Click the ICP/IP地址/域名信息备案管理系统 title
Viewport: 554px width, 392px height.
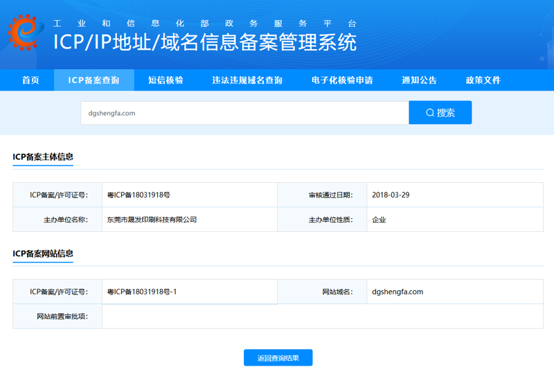[205, 42]
